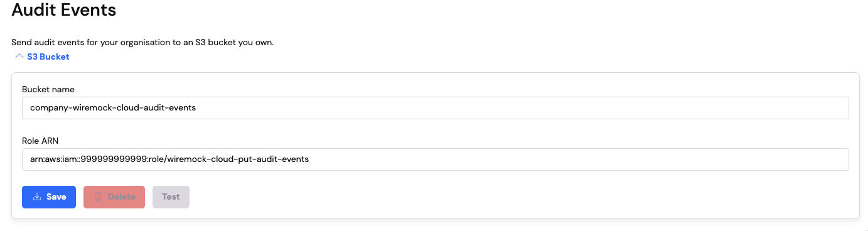The height and width of the screenshot is (231, 868).
Task: Test the audit events connection
Action: (171, 196)
